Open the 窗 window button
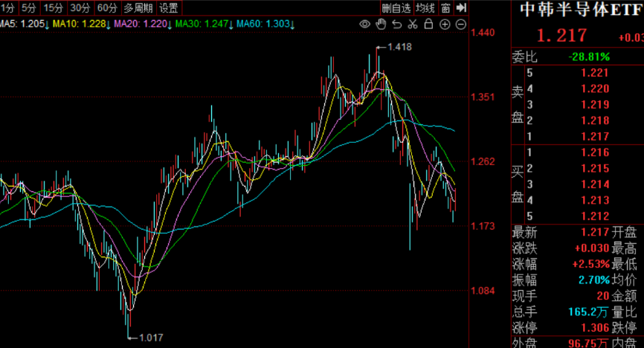 coord(445,8)
